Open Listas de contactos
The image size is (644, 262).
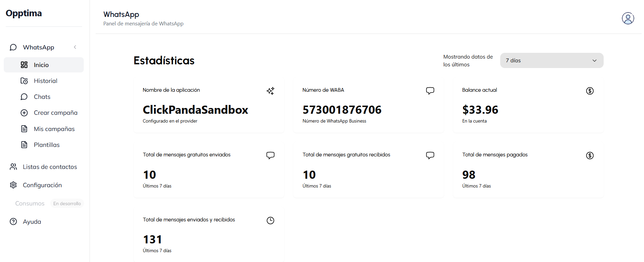(x=50, y=167)
